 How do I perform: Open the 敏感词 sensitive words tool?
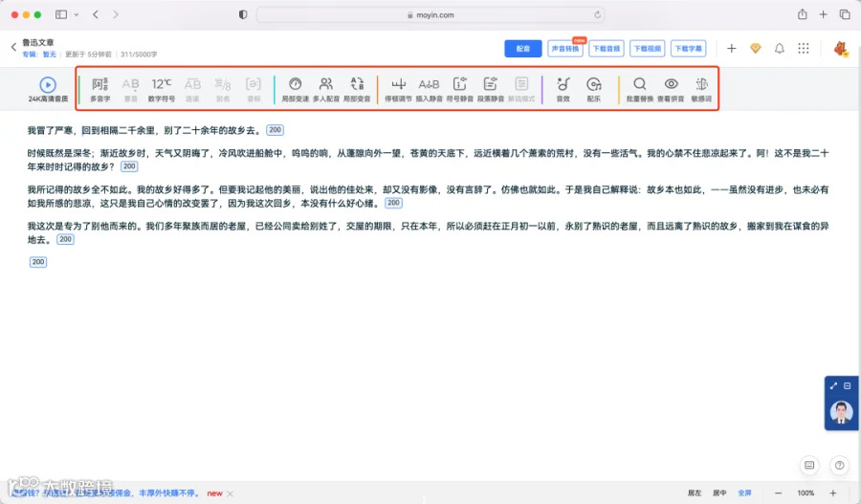pos(701,90)
